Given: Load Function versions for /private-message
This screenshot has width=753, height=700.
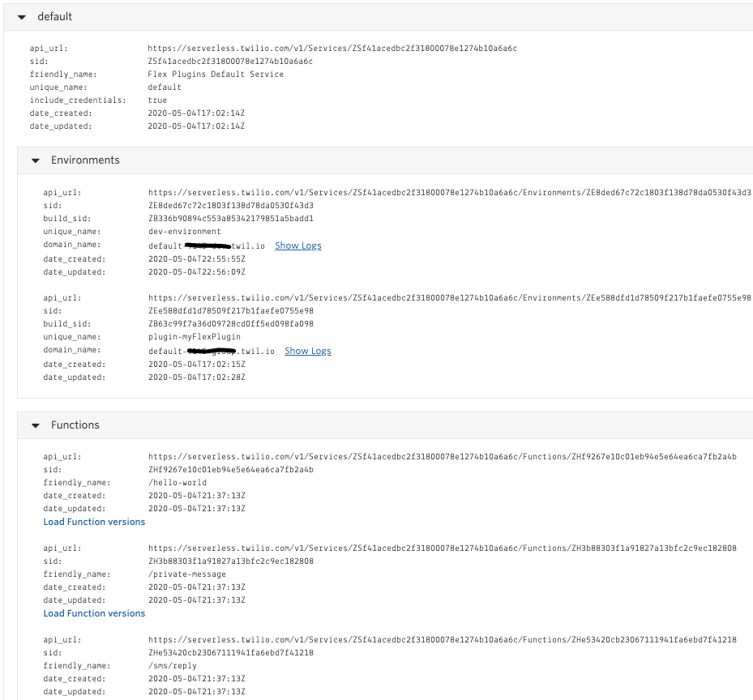Looking at the screenshot, I should [x=94, y=613].
